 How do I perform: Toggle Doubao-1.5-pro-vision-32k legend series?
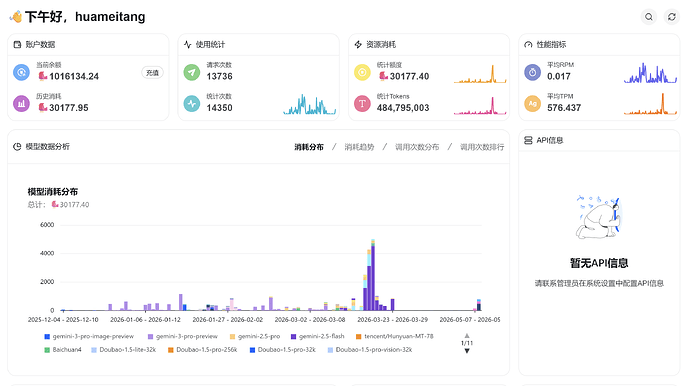pyautogui.click(x=370, y=350)
